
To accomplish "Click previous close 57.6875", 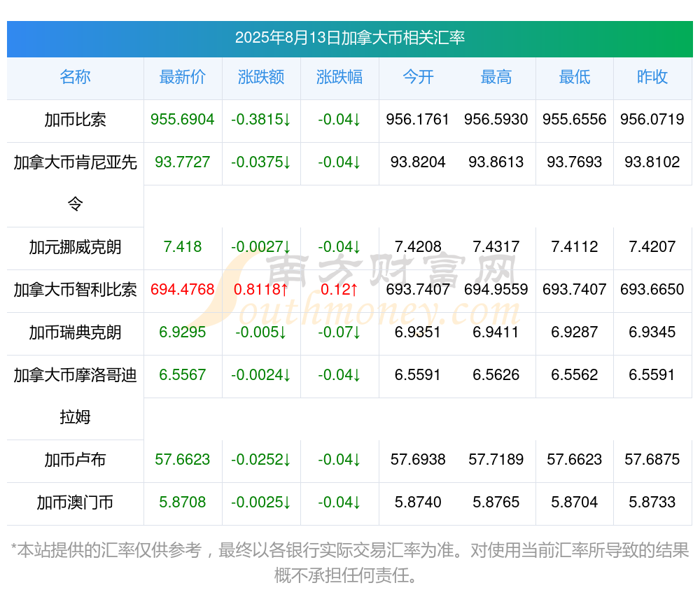I will coord(652,460).
